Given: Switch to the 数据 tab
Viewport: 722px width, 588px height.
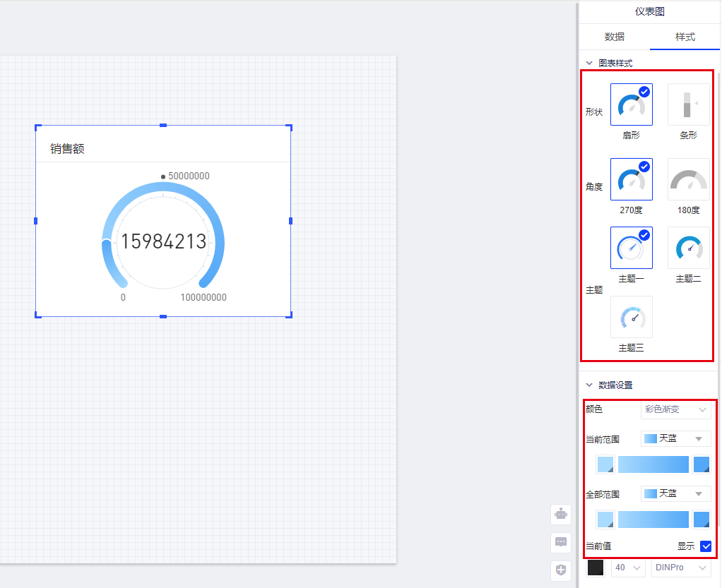Looking at the screenshot, I should coord(614,37).
